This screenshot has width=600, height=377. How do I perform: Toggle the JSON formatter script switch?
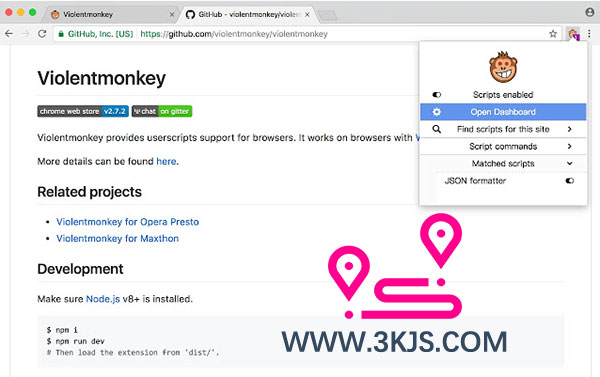570,181
